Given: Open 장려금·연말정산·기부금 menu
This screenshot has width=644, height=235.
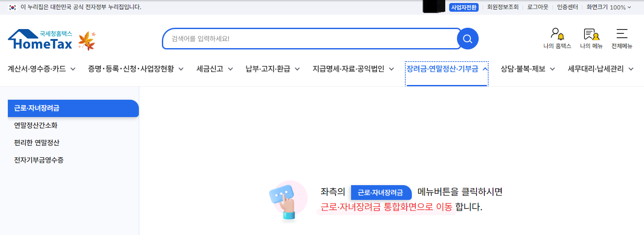Looking at the screenshot, I should tap(442, 69).
